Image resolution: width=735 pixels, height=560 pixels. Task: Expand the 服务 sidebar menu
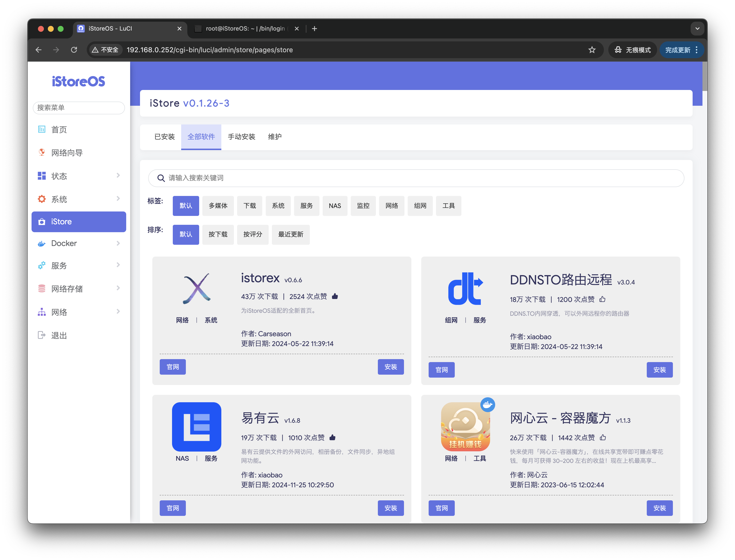(x=118, y=265)
